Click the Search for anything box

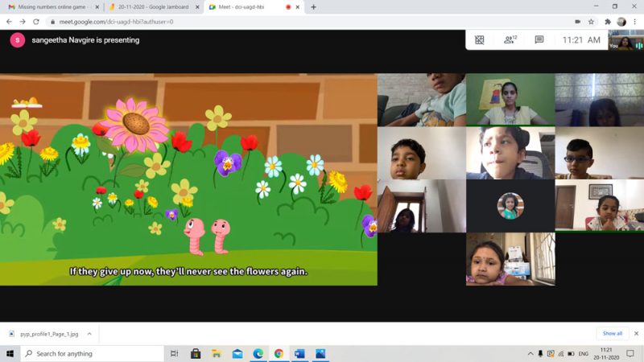[x=93, y=353]
